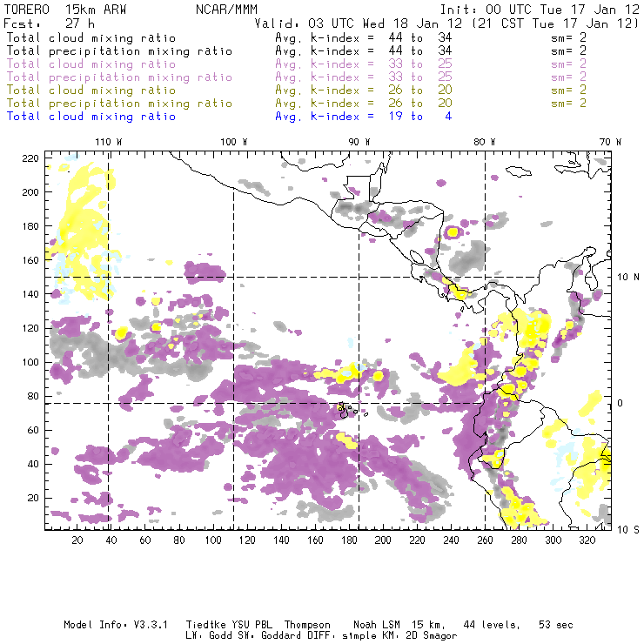Screen dimensions: 644x644
Task: Select the '80 W' longitude label
Action: click(484, 142)
